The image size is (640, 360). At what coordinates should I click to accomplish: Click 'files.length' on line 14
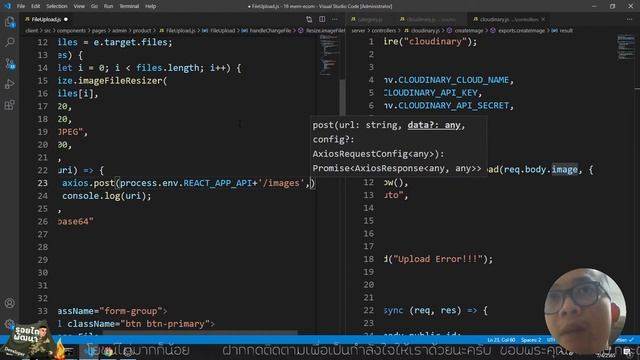click(x=168, y=68)
